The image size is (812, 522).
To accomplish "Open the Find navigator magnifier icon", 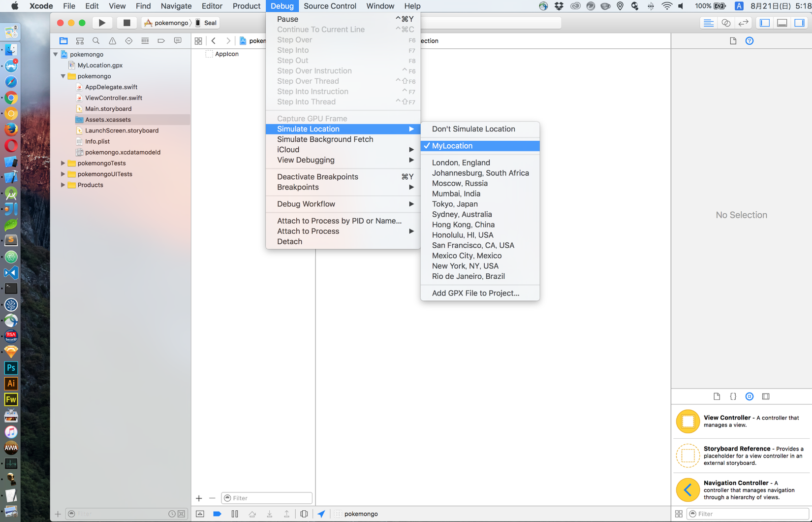I will click(x=96, y=41).
